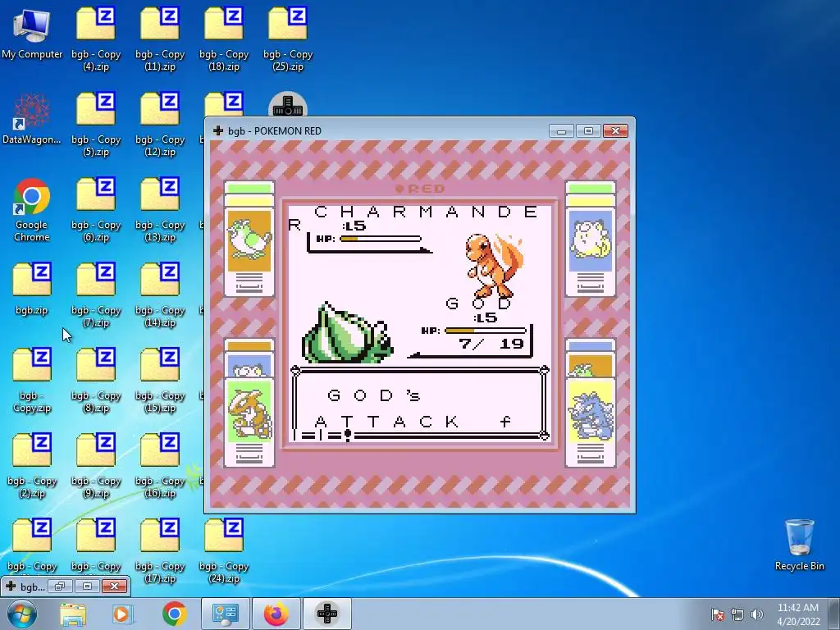Select bgb - Copy (4).zip archive

pyautogui.click(x=96, y=39)
